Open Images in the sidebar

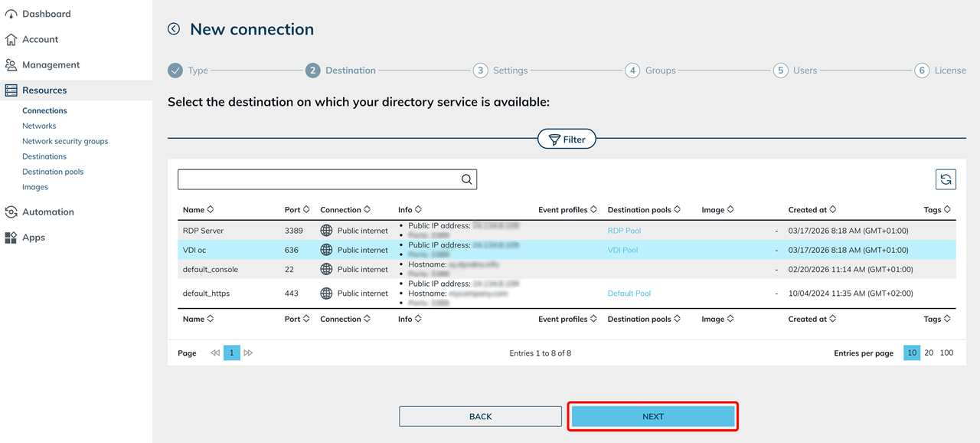click(35, 187)
